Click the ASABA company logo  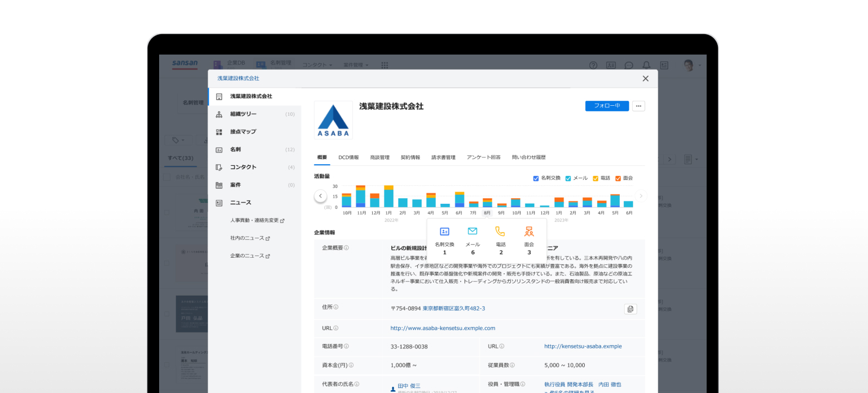333,120
